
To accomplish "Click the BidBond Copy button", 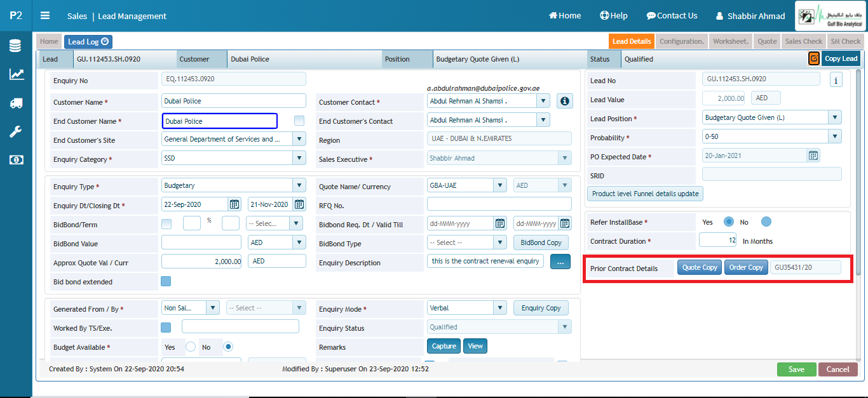I will 541,242.
